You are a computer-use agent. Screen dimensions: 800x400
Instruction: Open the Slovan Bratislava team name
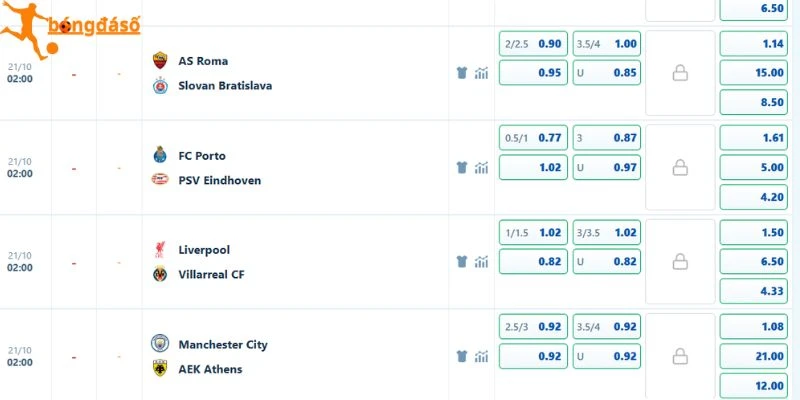225,86
